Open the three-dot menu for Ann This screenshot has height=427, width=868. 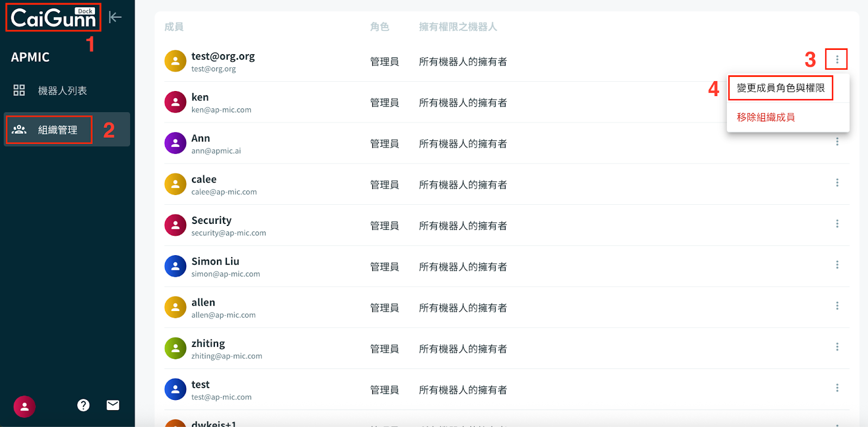pyautogui.click(x=837, y=141)
